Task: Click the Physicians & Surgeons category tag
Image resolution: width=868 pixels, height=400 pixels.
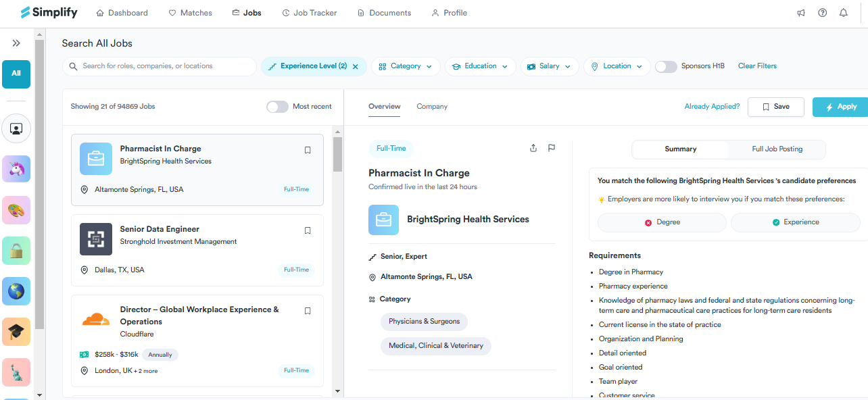Action: (424, 322)
